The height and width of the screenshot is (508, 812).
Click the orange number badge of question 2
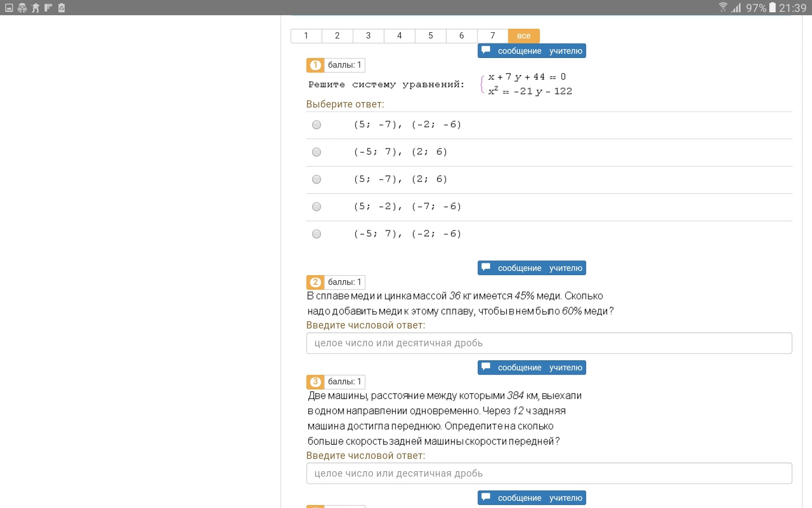(315, 282)
